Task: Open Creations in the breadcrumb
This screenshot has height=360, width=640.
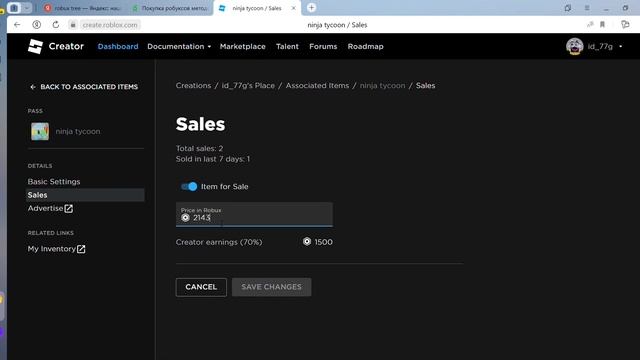Action: pyautogui.click(x=193, y=86)
